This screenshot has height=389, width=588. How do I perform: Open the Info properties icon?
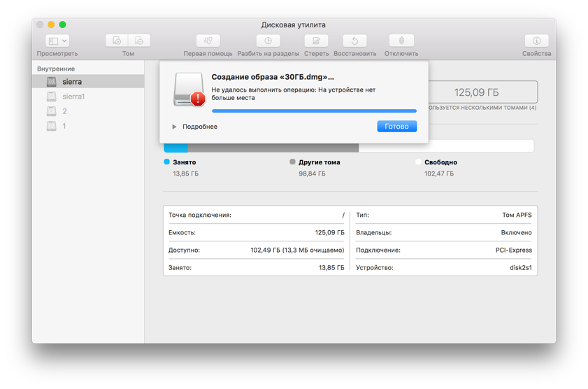pos(537,41)
